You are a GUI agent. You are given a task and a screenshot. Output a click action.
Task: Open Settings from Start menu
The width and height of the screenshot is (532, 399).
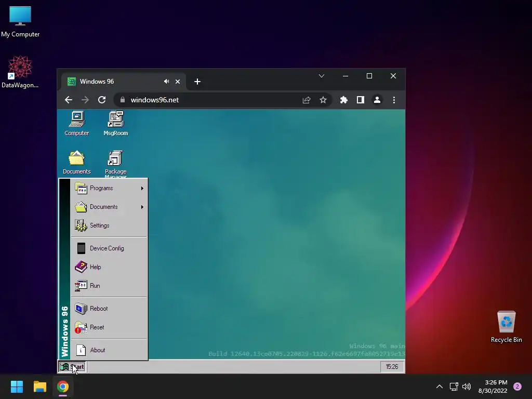[109, 225]
